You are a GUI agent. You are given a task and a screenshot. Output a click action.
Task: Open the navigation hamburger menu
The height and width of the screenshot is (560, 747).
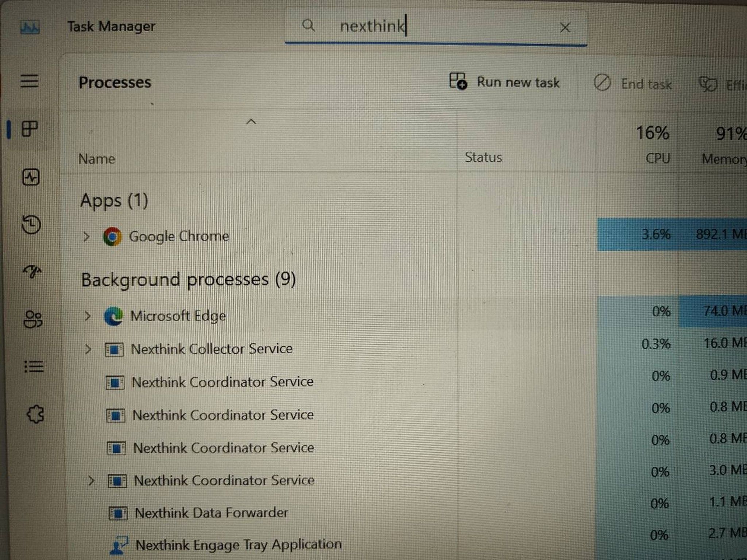tap(29, 81)
